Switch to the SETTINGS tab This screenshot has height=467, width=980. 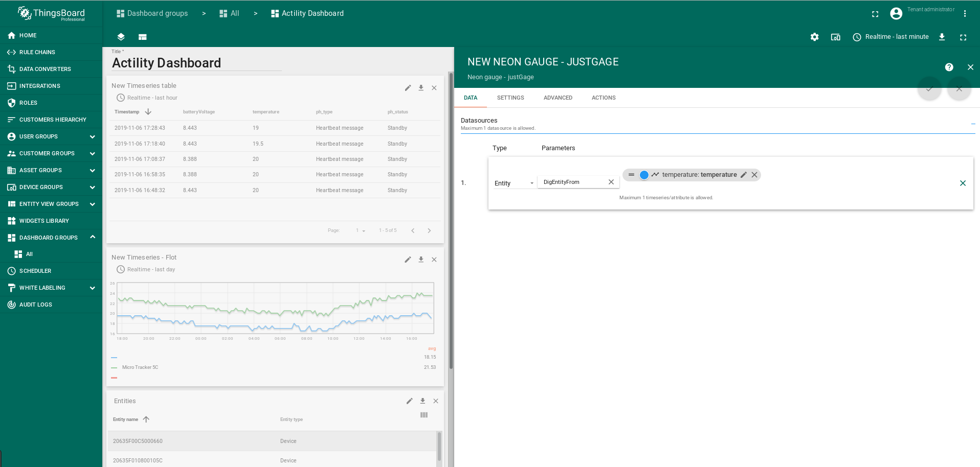point(510,98)
